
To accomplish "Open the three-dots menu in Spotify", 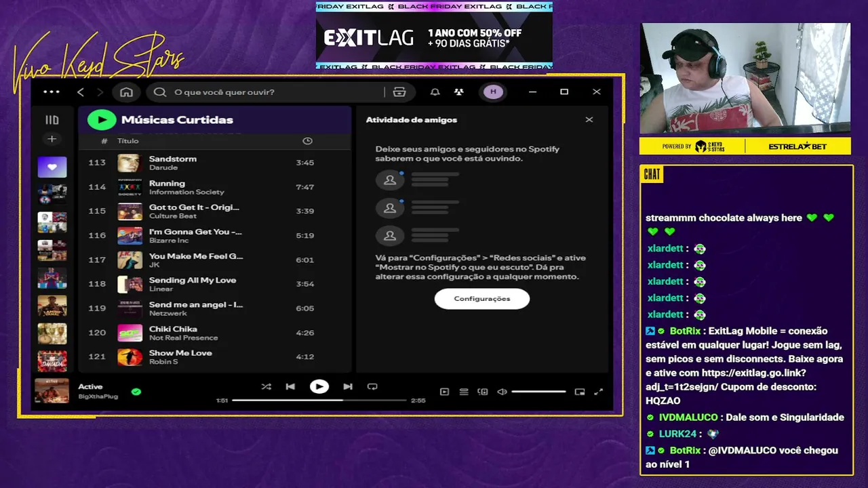I will (x=52, y=92).
